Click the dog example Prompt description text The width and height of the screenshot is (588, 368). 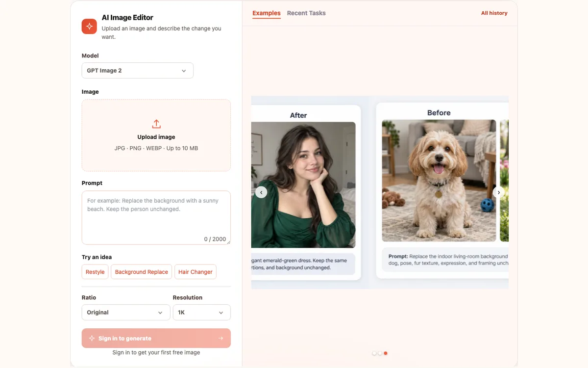pos(448,260)
